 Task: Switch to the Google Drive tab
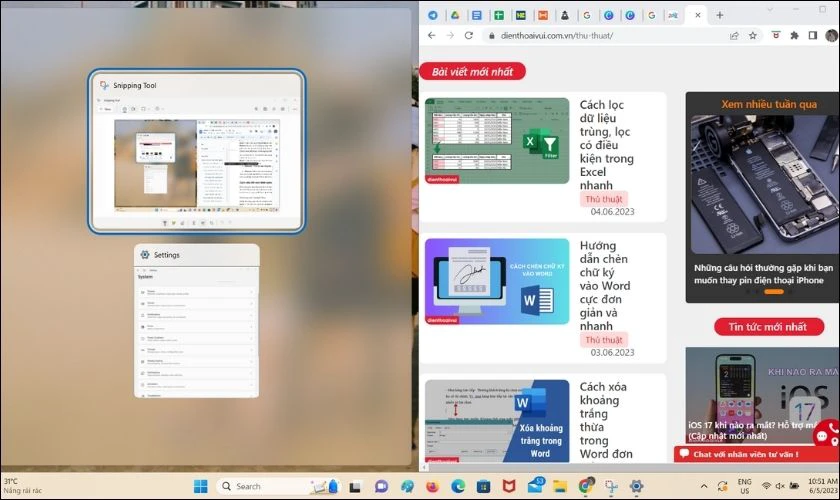click(x=455, y=15)
